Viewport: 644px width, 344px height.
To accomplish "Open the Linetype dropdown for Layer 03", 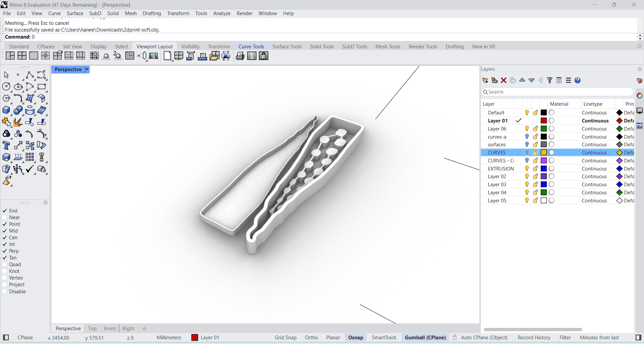I will pos(594,185).
